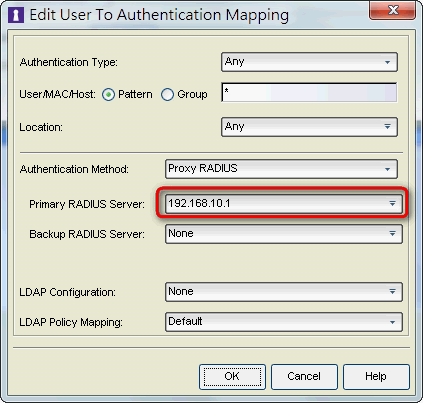Image resolution: width=423 pixels, height=403 pixels.
Task: Close the Edit User To Authentication Mapping dialog
Action: point(392,10)
